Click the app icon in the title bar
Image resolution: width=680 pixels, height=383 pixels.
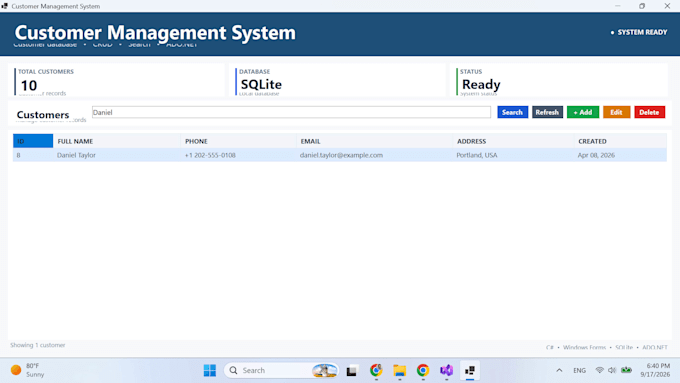coord(5,6)
